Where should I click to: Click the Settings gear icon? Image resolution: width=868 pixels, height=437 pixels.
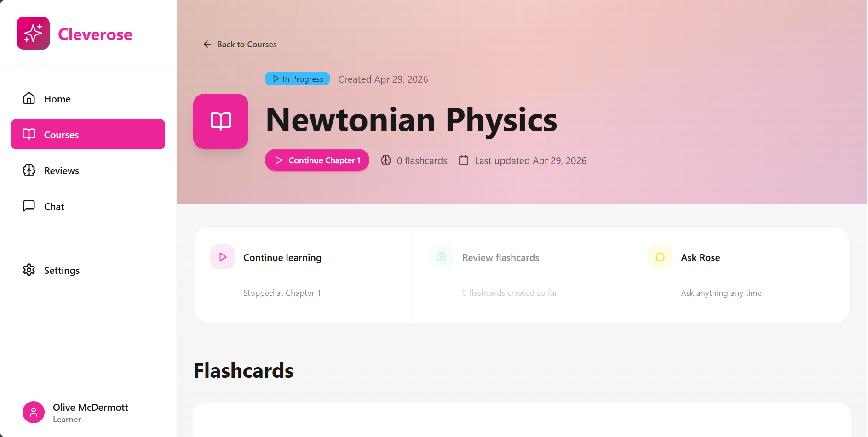click(29, 270)
